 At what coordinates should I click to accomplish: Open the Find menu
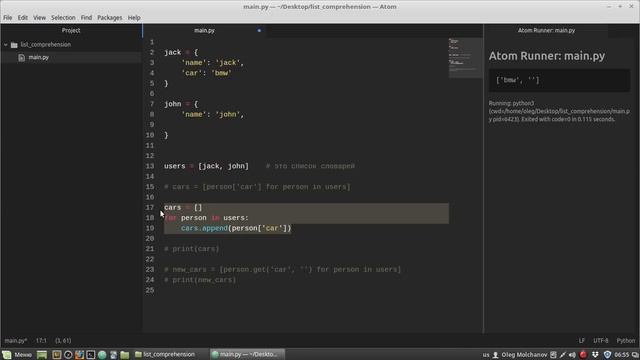pyautogui.click(x=86, y=18)
